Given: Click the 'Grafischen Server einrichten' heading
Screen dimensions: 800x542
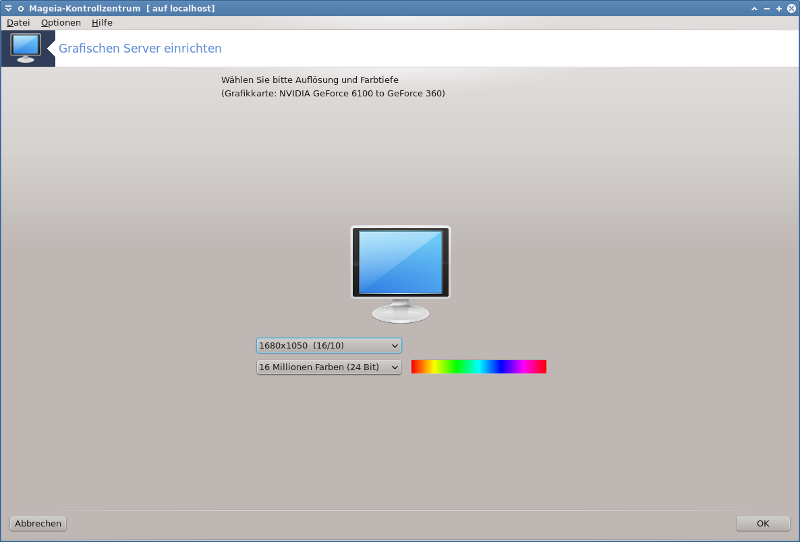Looking at the screenshot, I should 140,48.
